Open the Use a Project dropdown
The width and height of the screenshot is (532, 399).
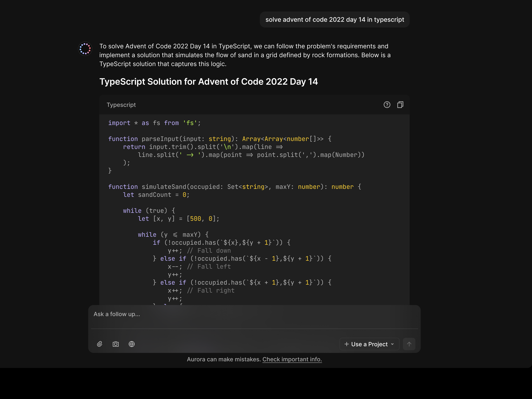[369, 344]
